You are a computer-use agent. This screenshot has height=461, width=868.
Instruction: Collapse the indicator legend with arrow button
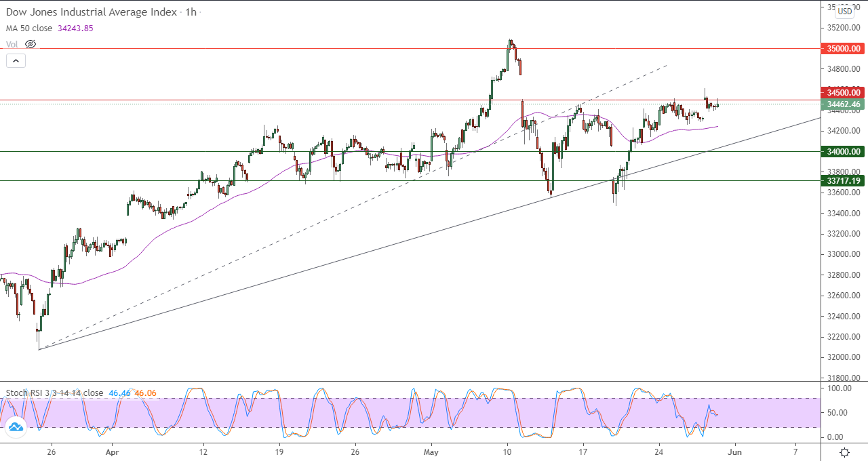click(x=16, y=60)
